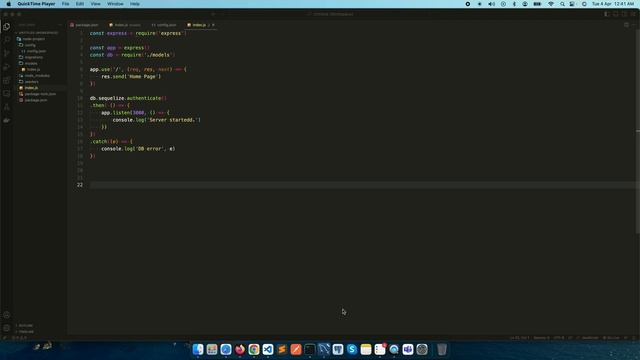Click the screen recording stop icon
This screenshot has height=360, width=640.
pyautogui.click(x=468, y=4)
